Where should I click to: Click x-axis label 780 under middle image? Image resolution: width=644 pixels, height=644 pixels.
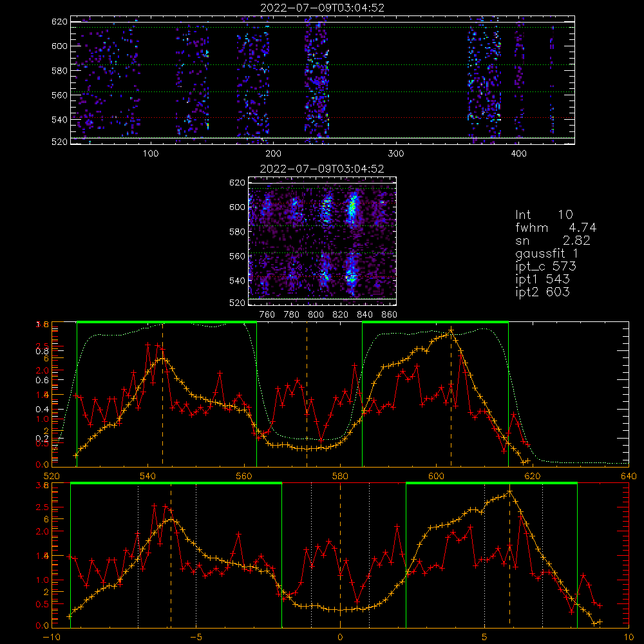pyautogui.click(x=292, y=315)
